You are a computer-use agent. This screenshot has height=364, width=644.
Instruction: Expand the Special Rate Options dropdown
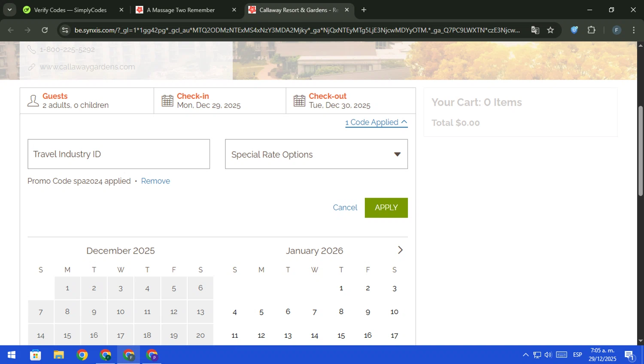click(316, 154)
